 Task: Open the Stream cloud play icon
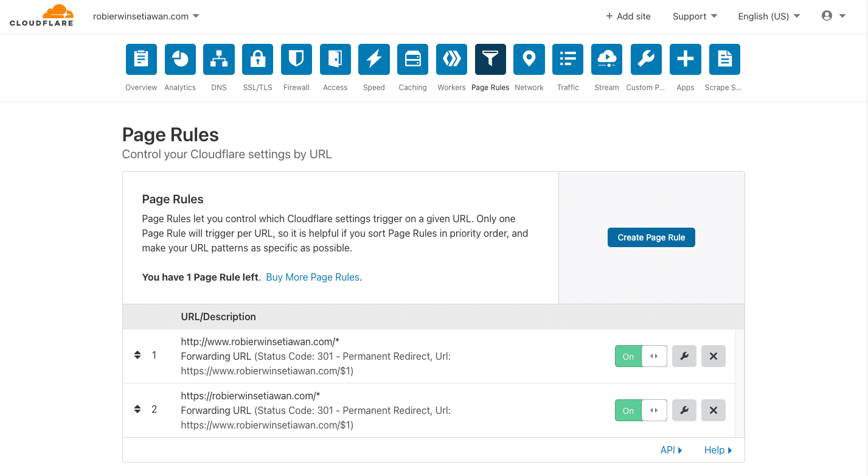click(x=606, y=59)
